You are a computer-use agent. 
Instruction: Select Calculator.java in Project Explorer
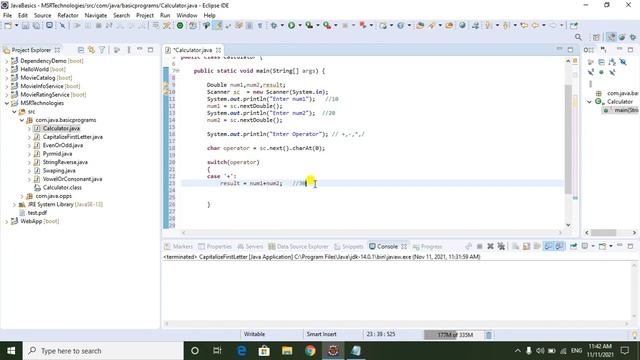(61, 128)
